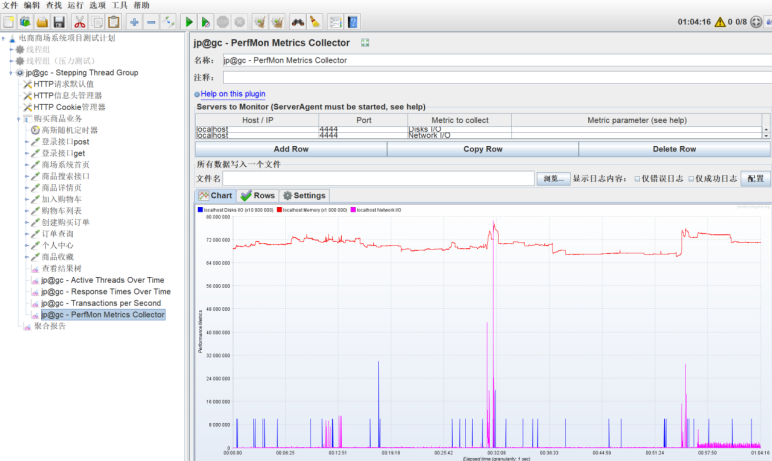Screen dimensions: 772x461
Task: Click the New test plan icon
Action: click(8, 22)
